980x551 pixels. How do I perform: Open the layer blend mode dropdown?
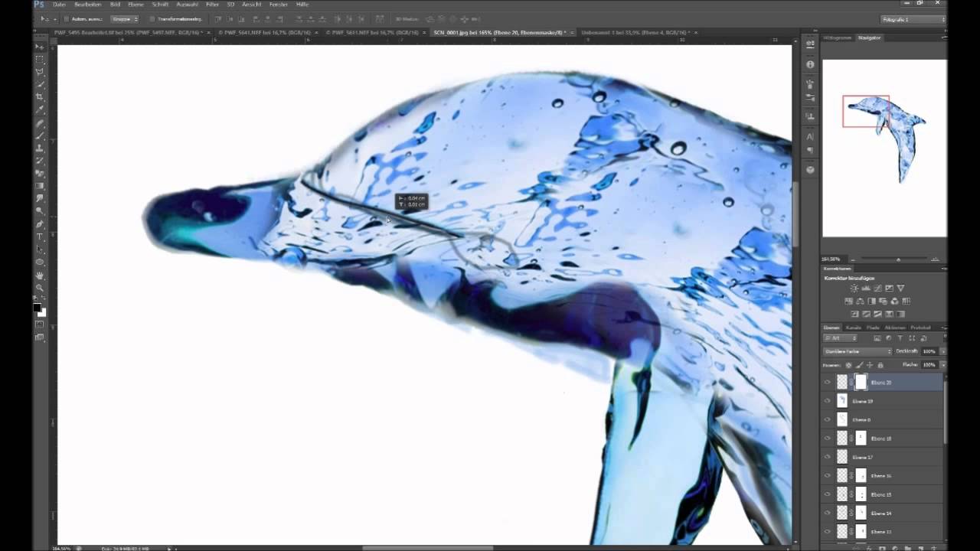click(857, 351)
